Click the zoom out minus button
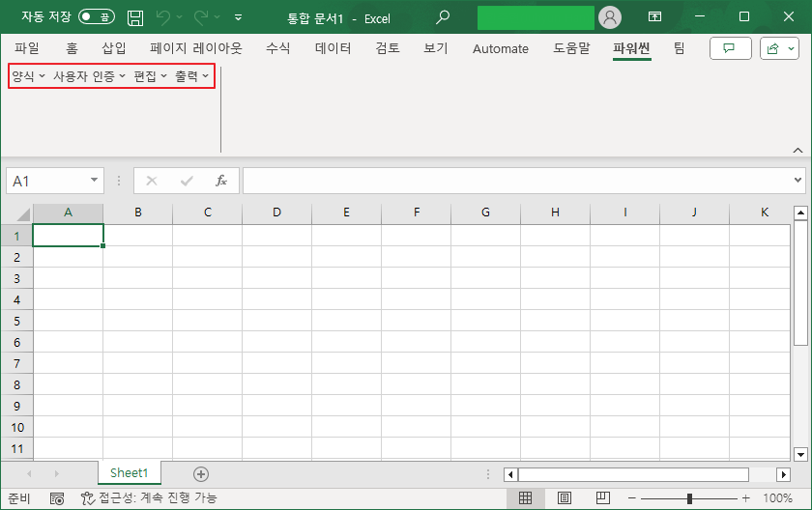 tap(632, 498)
